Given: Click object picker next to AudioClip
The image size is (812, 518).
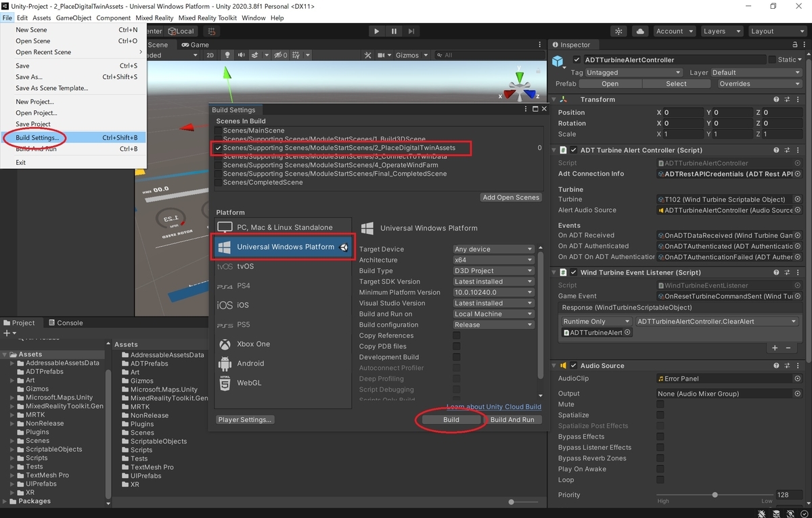Looking at the screenshot, I should tap(798, 379).
